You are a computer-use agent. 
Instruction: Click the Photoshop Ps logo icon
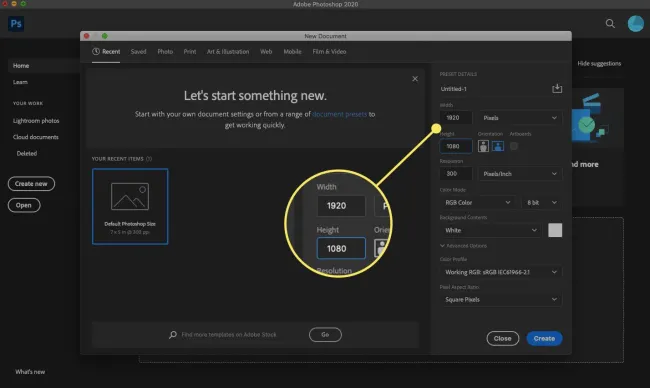tap(16, 24)
